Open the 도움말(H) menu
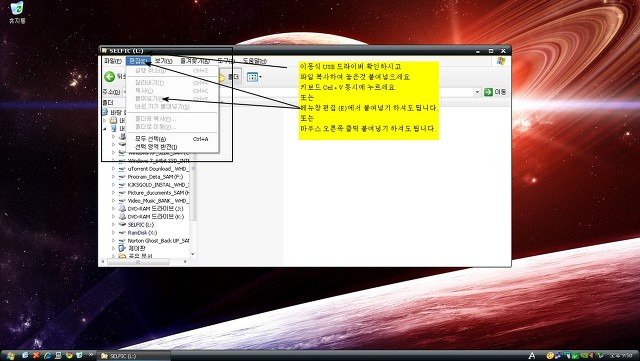 [255, 61]
